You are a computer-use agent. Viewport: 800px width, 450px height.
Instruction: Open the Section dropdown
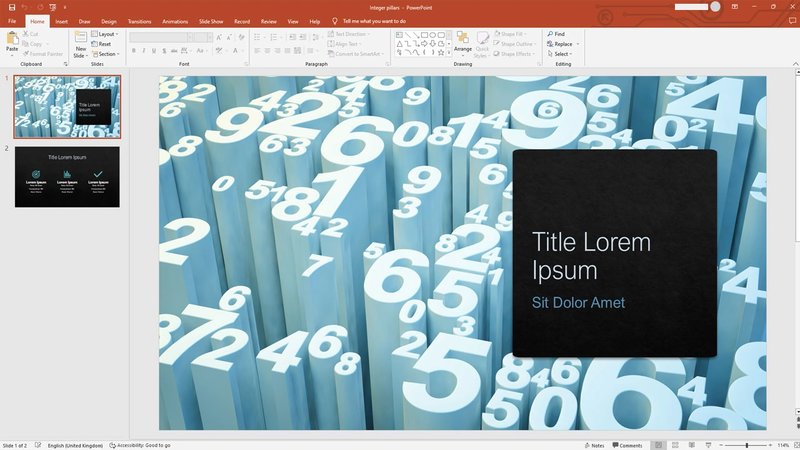coord(106,54)
